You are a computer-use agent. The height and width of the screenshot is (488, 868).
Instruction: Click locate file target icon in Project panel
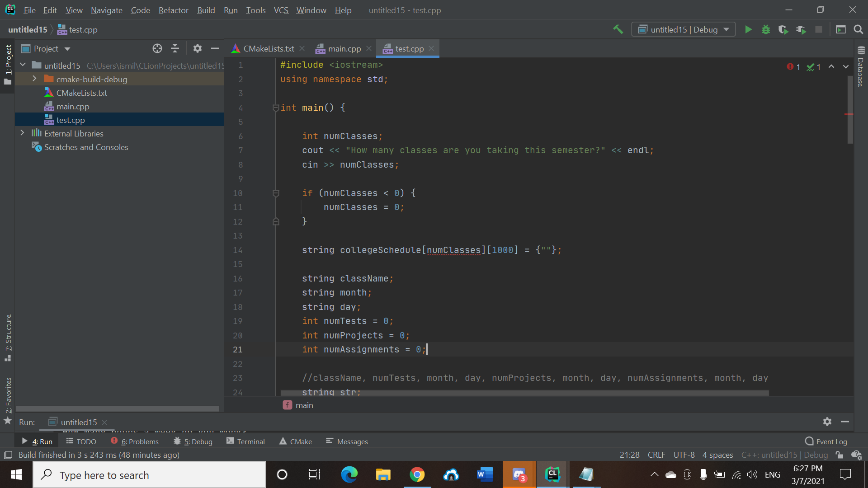[157, 48]
